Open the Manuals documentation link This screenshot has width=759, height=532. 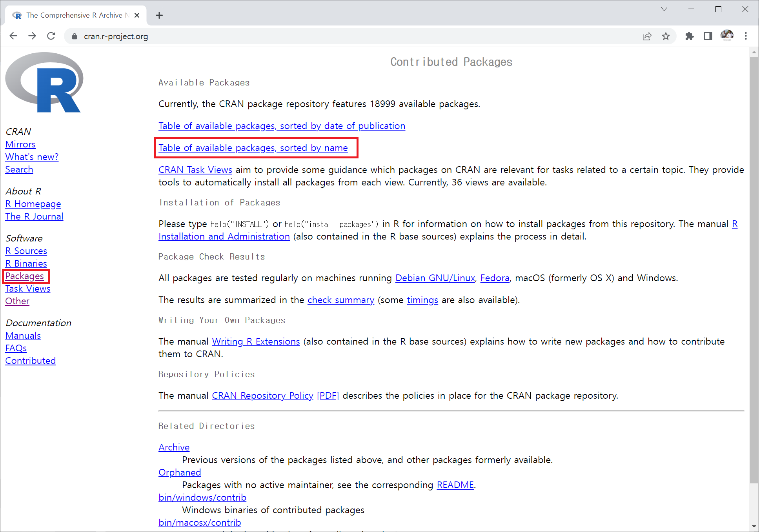(23, 336)
